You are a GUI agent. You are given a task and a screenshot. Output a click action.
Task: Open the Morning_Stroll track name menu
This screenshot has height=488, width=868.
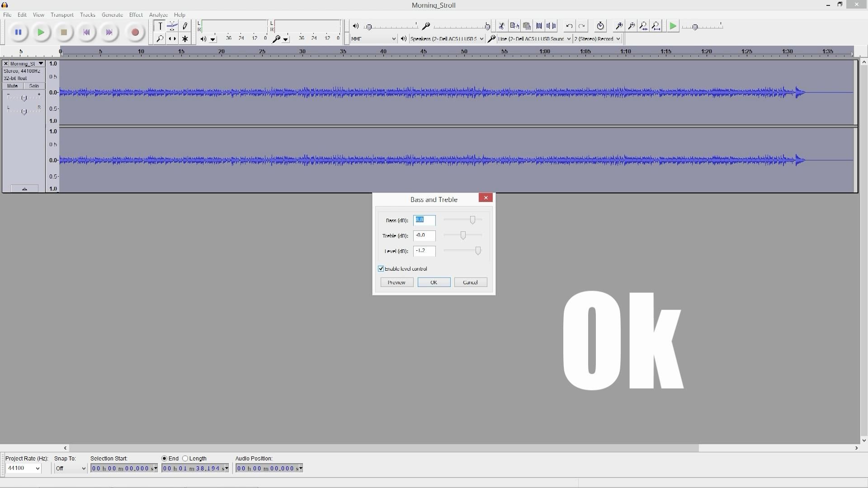40,63
